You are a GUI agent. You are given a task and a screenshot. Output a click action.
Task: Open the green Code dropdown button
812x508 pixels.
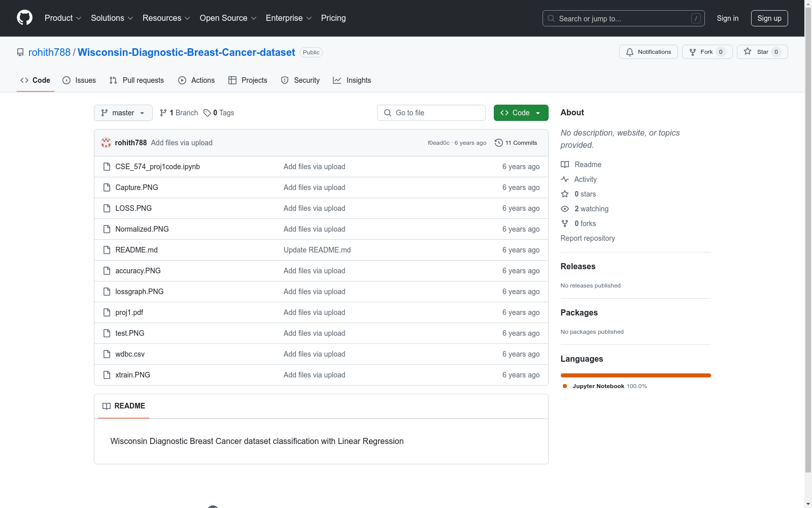[x=521, y=113]
